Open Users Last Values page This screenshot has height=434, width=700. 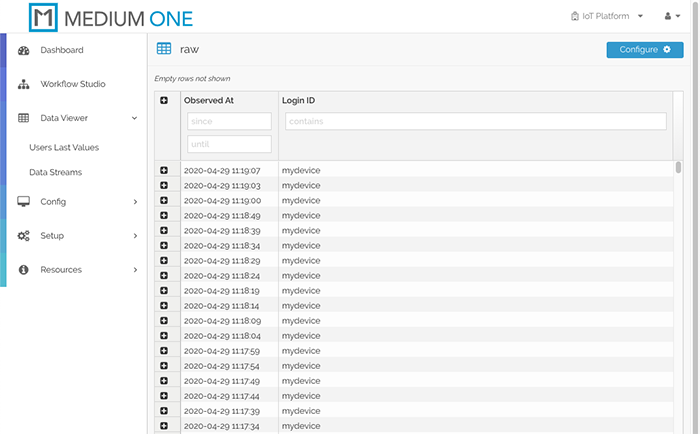[x=64, y=147]
